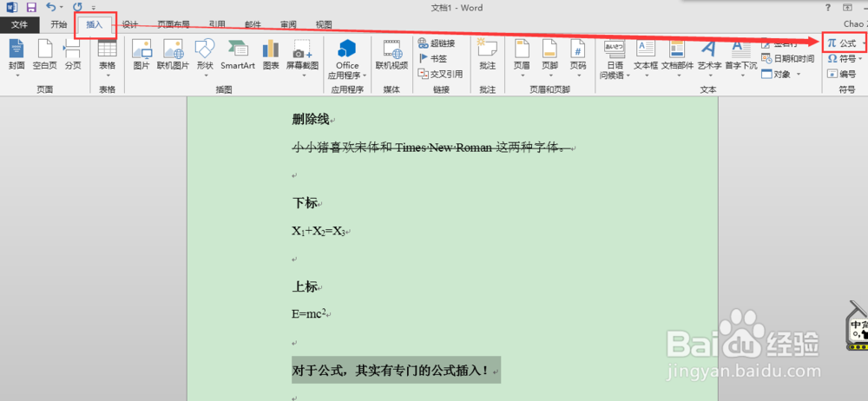Image resolution: width=868 pixels, height=401 pixels.
Task: Insert date and time with 日期和时间
Action: coord(788,59)
